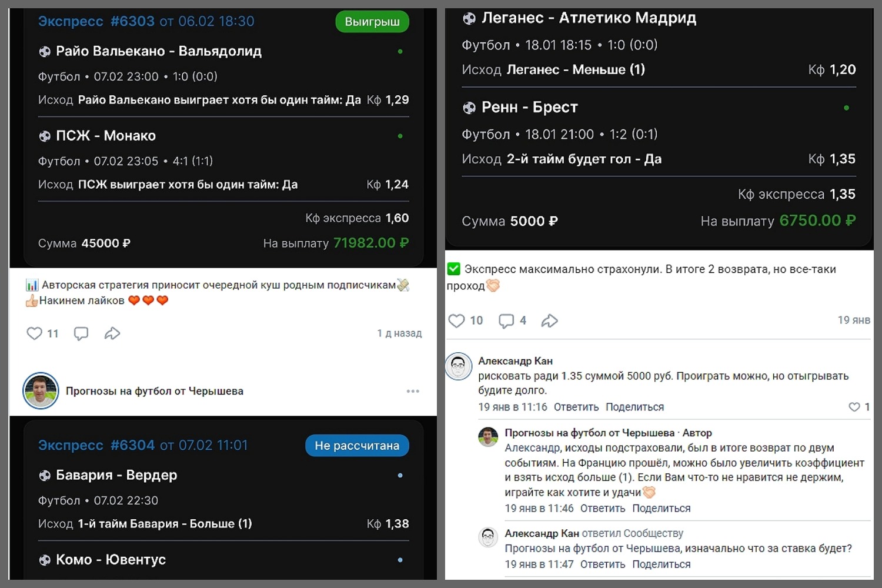The width and height of the screenshot is (882, 588).
Task: Open Александр Кан's profile avatar in top comment
Action: click(x=459, y=366)
